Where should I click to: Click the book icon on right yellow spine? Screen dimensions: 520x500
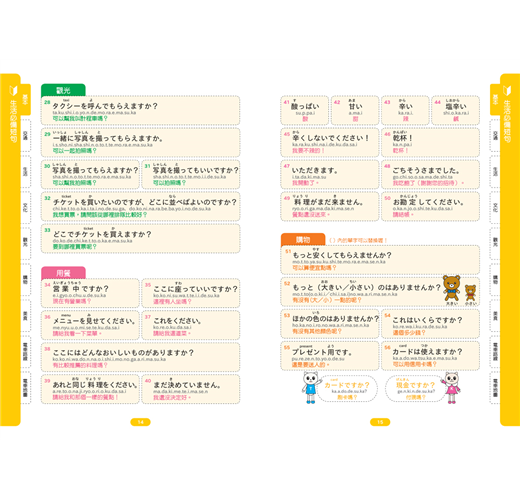click(507, 91)
